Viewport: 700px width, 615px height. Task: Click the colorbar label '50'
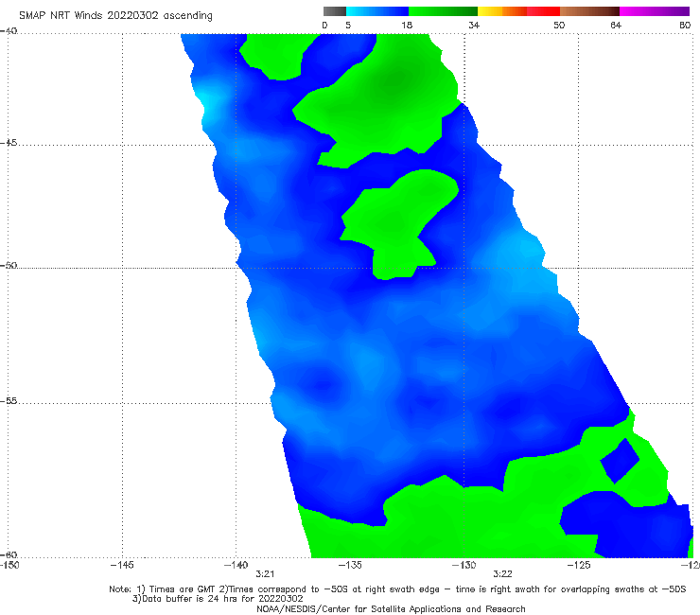coord(559,26)
